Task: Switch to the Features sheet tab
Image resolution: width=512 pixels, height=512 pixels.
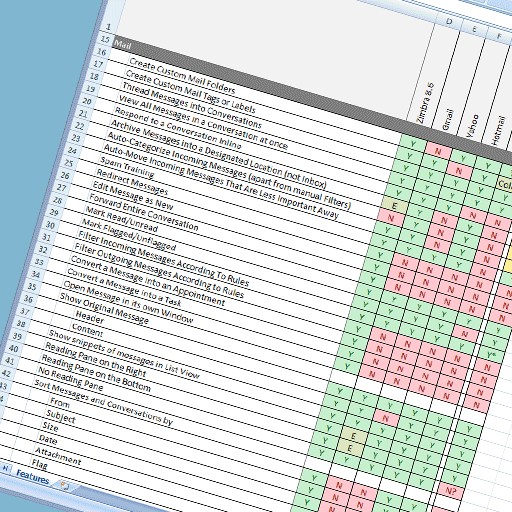Action: pos(33,477)
